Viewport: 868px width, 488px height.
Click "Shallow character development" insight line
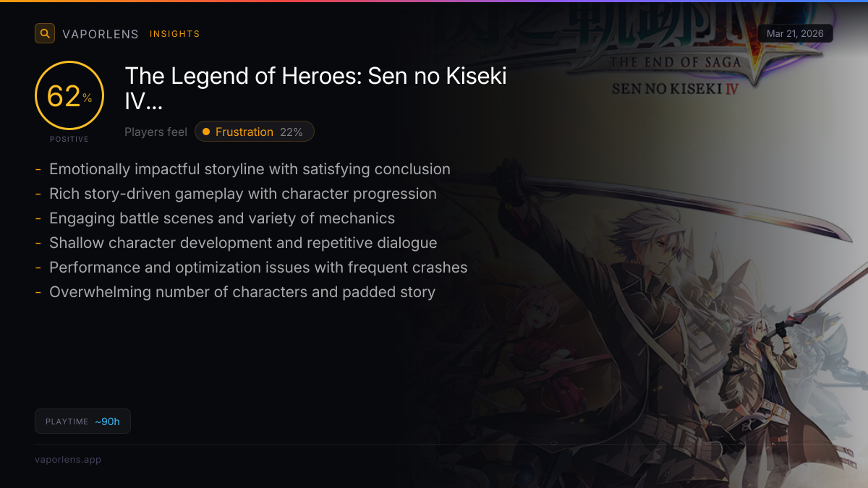coord(243,243)
